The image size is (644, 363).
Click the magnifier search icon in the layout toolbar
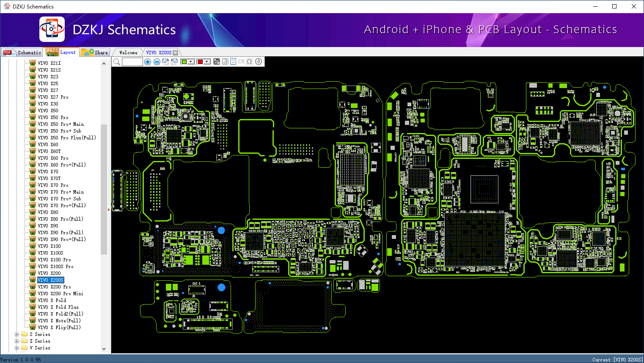click(x=117, y=62)
